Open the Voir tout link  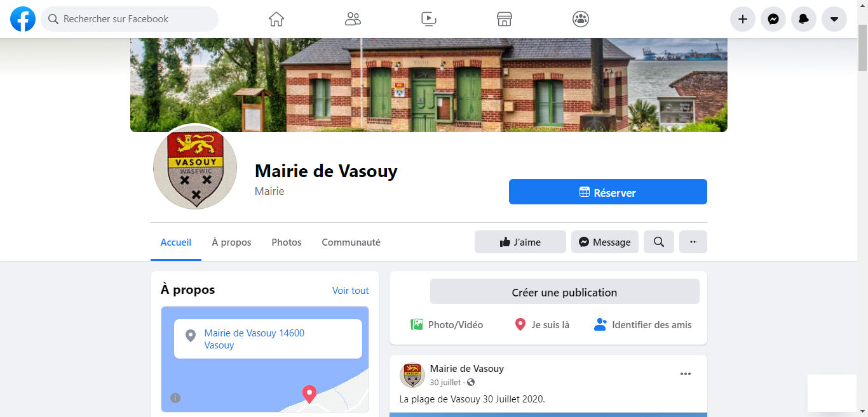(351, 290)
